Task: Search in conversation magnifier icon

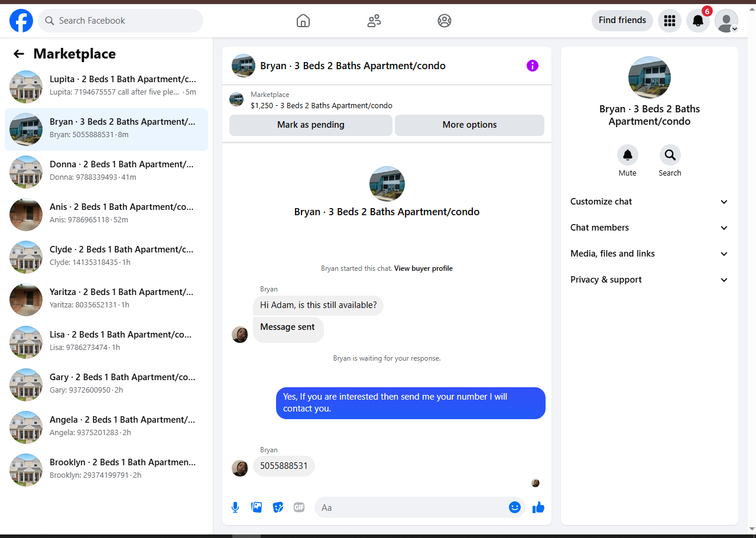Action: point(670,155)
